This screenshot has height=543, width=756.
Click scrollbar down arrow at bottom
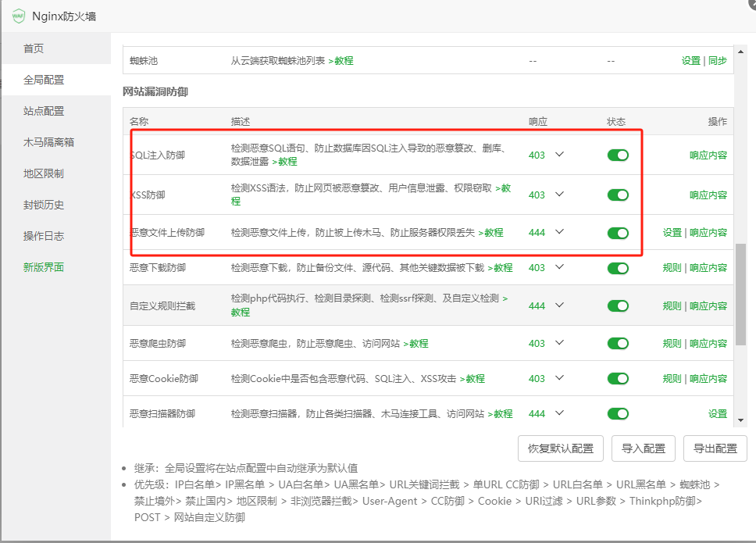[741, 420]
